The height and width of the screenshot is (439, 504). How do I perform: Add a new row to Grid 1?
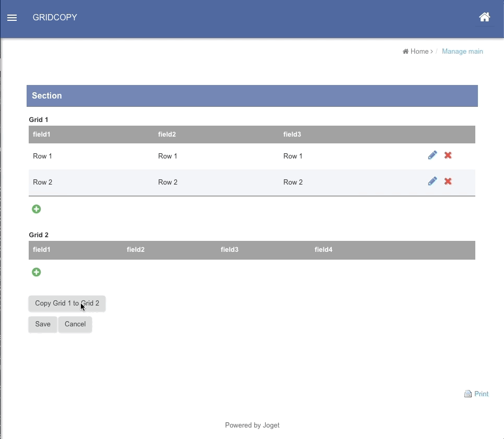click(37, 209)
